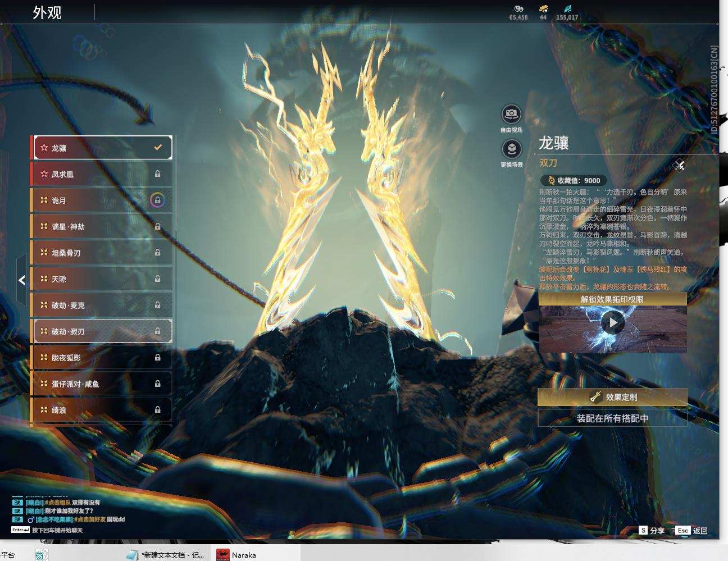This screenshot has width=728, height=561.
Task: Open the free camera view (自由视角)
Action: [x=511, y=114]
